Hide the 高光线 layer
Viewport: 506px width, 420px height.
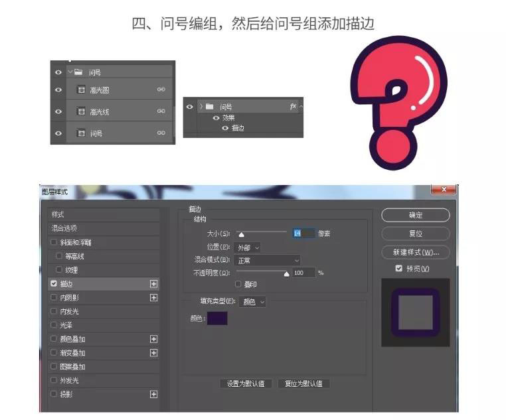(58, 111)
